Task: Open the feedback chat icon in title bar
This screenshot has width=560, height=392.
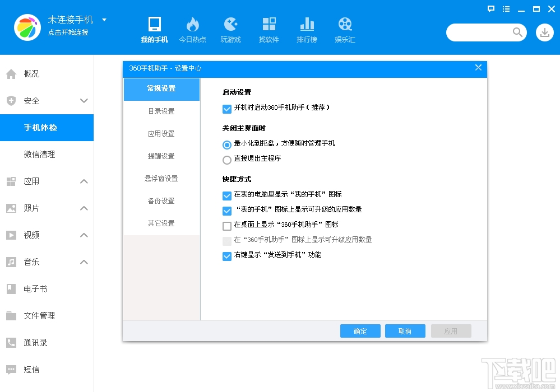Action: [491, 9]
